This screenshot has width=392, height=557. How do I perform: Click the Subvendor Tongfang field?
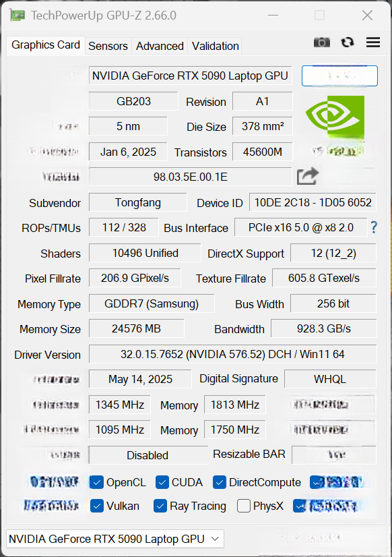coord(137,202)
